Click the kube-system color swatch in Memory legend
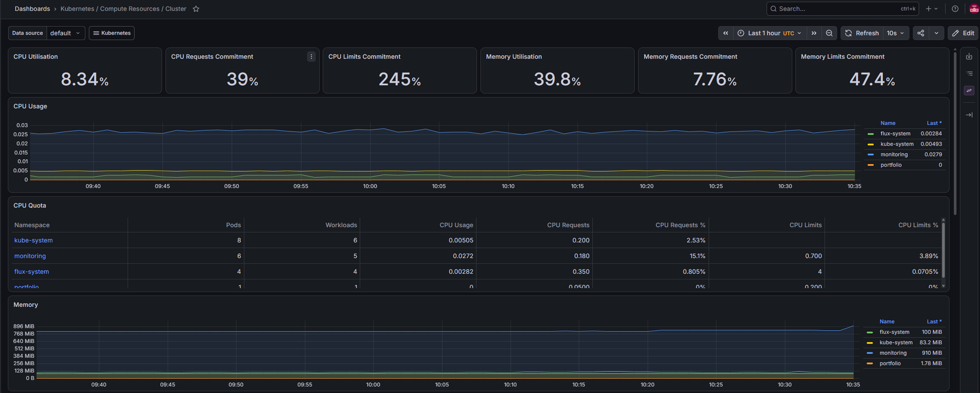 click(870, 343)
